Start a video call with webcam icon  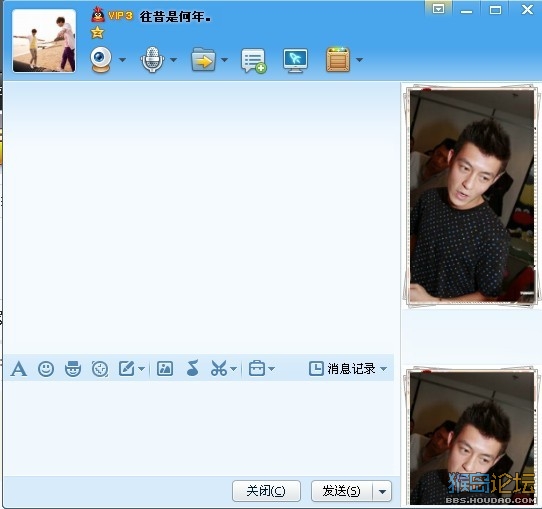tap(101, 60)
